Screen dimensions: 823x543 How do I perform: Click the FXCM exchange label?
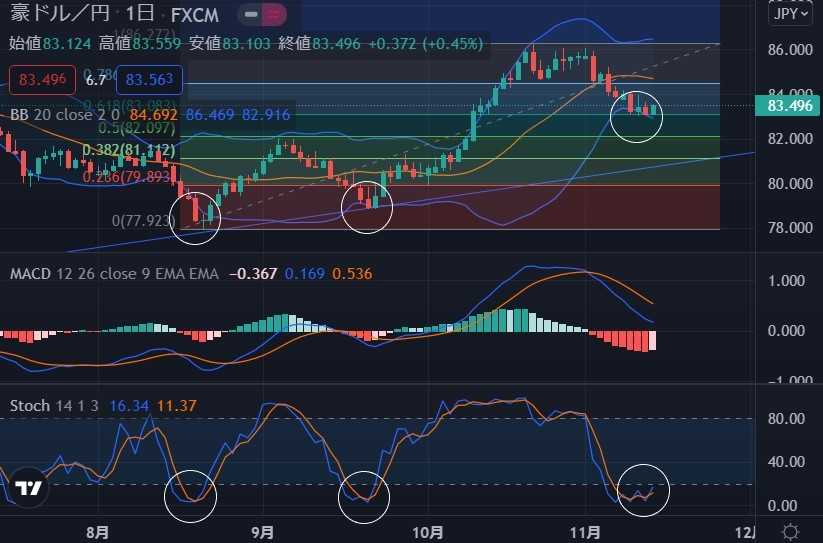pyautogui.click(x=195, y=15)
